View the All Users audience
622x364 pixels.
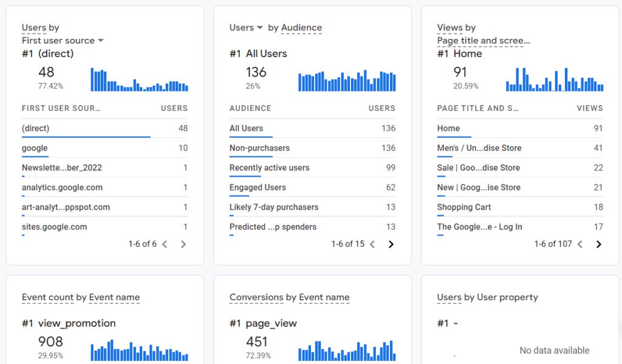(246, 128)
